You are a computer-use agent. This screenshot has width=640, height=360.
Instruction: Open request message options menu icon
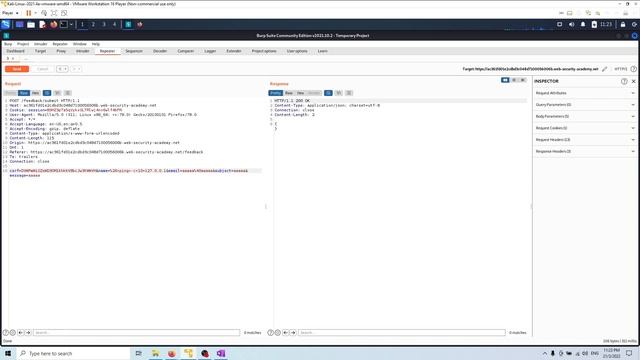click(68, 93)
